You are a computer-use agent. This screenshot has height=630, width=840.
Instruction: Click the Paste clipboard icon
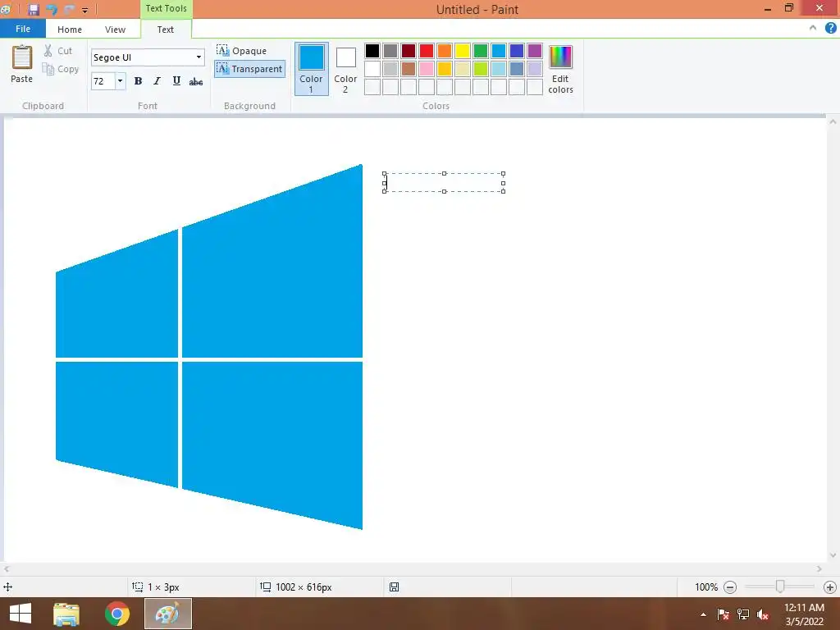click(x=22, y=58)
